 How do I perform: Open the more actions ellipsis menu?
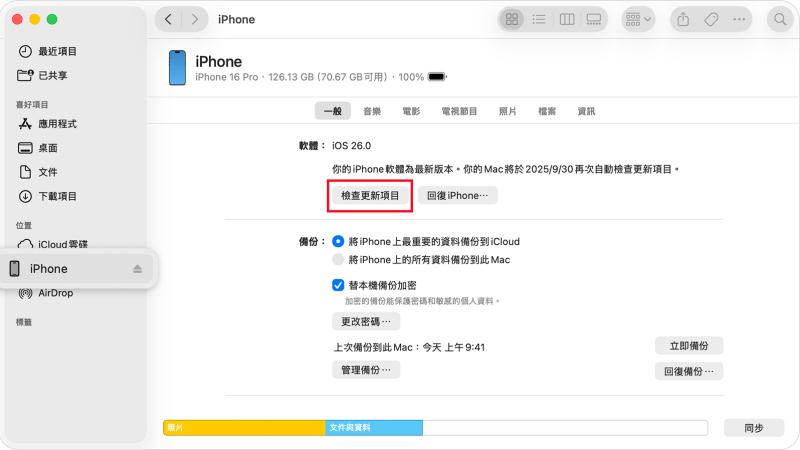(x=739, y=19)
